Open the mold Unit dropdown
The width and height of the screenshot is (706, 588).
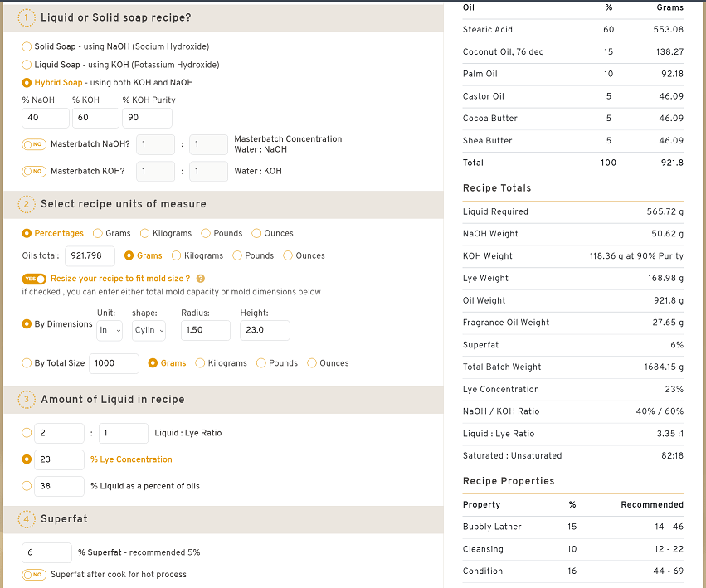(x=110, y=330)
